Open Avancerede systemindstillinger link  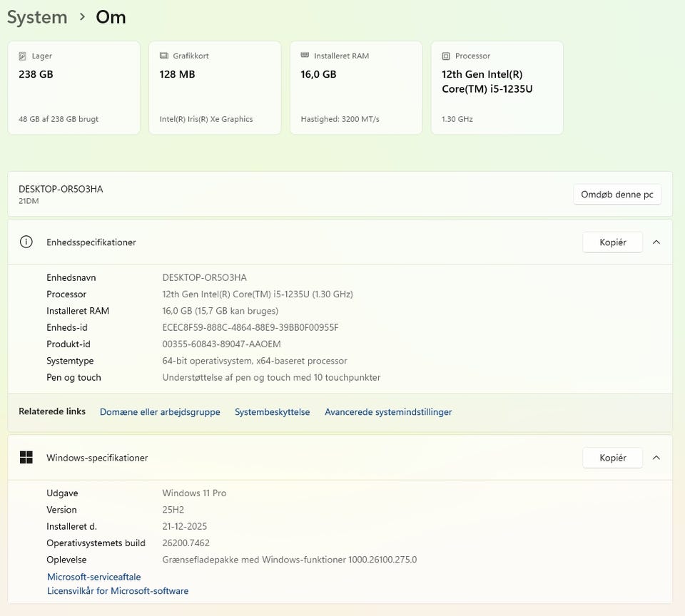pos(388,412)
